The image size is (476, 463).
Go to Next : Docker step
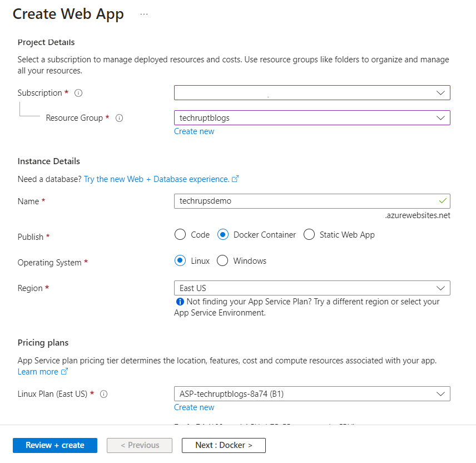(x=224, y=445)
